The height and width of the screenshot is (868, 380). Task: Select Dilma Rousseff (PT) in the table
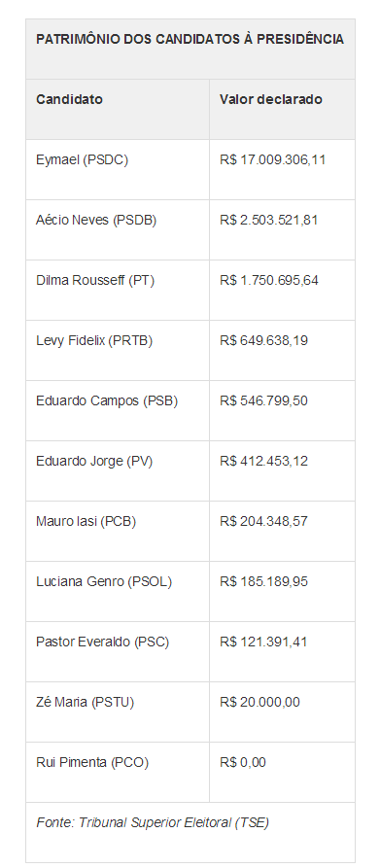point(95,281)
